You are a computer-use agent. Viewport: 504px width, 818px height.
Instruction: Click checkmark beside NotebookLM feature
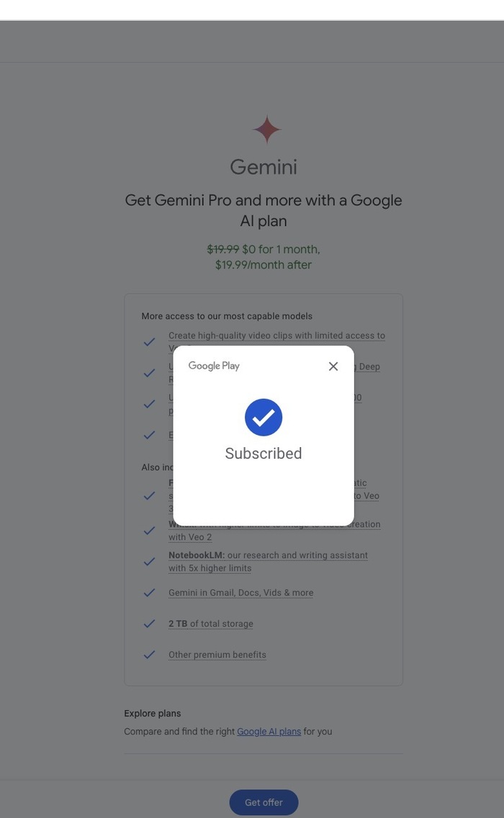coord(149,562)
